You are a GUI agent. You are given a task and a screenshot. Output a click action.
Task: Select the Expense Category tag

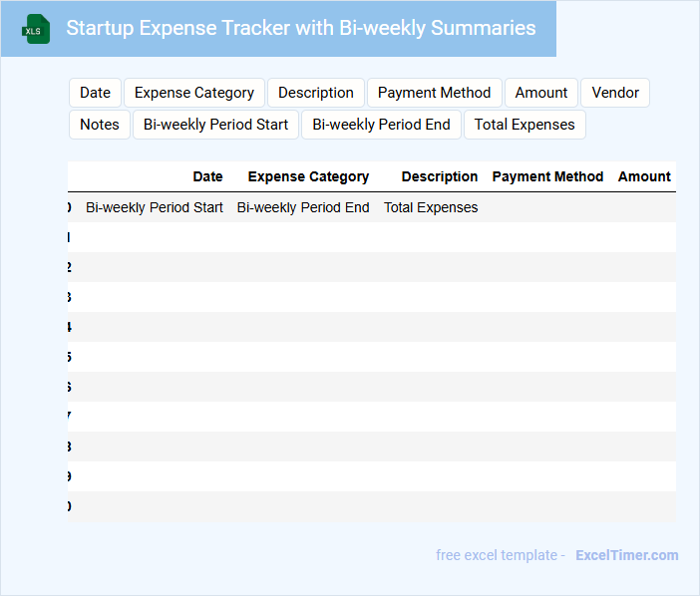pos(194,93)
